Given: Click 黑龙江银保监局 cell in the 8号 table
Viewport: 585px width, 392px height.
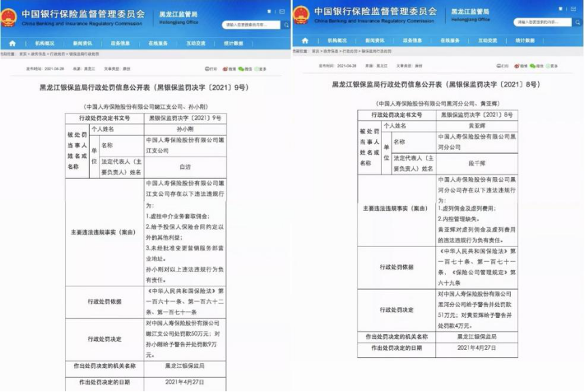Looking at the screenshot, I should coord(477,337).
